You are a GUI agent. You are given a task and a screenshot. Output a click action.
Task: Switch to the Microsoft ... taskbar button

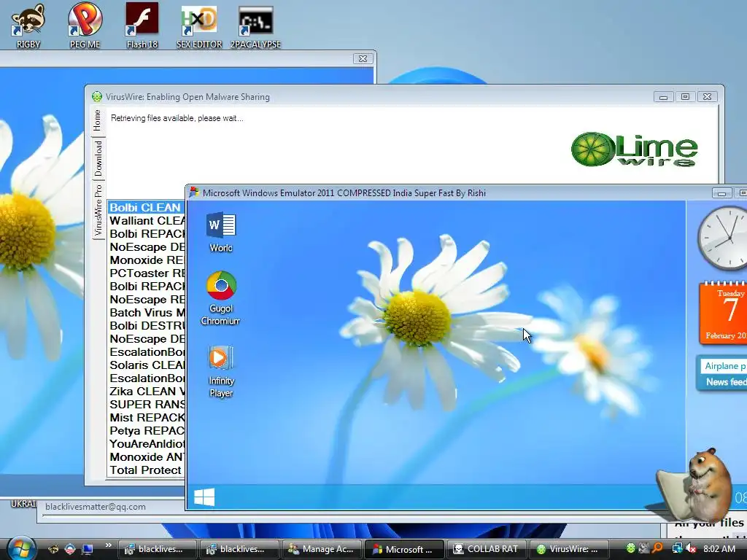coord(403,549)
